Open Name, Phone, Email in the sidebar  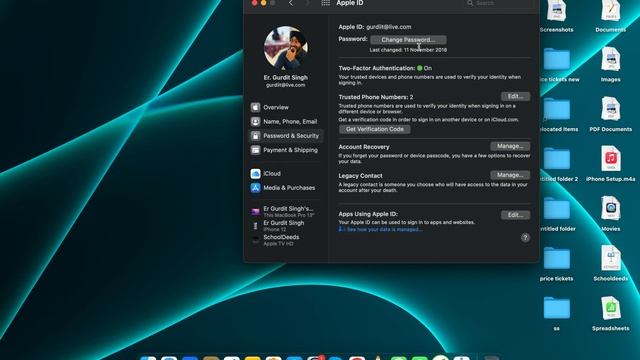click(x=286, y=122)
